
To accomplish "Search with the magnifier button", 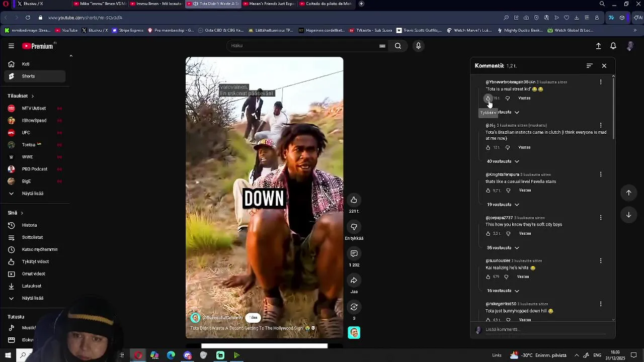I will pos(398,46).
